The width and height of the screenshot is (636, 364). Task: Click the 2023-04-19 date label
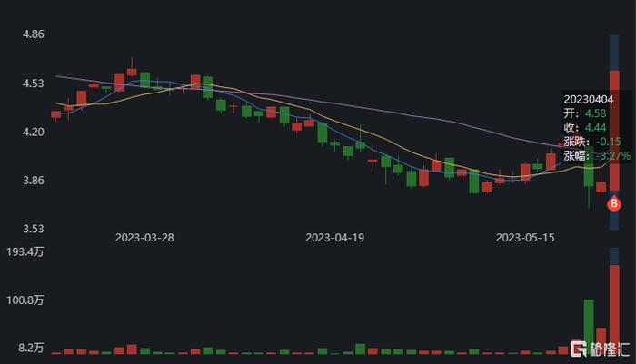pyautogui.click(x=334, y=238)
